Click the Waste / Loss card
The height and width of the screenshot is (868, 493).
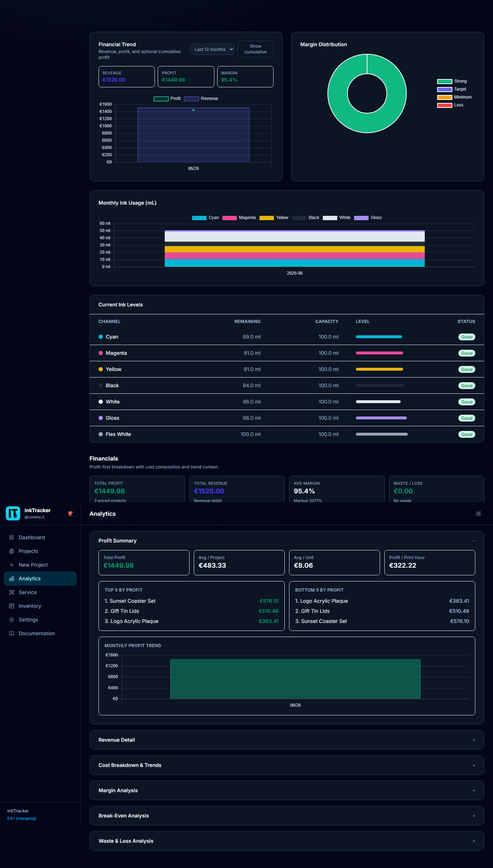click(436, 489)
